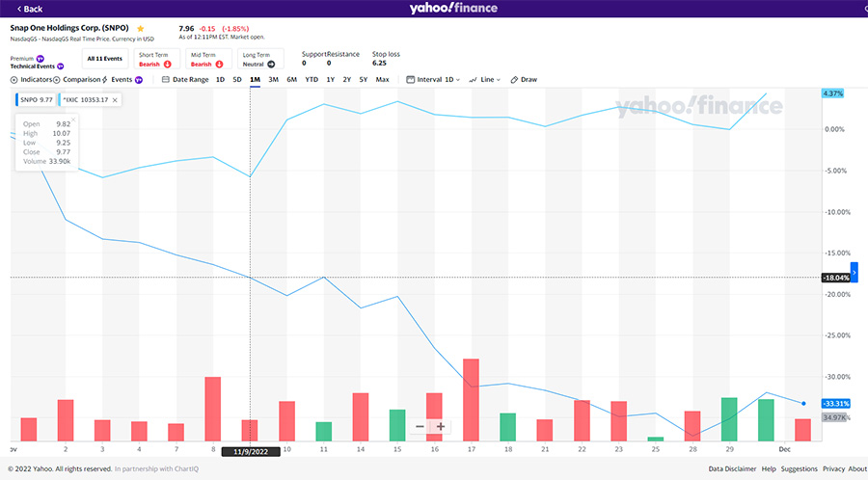The height and width of the screenshot is (480, 868).
Task: Open the Short Term Bearish card
Action: [156, 59]
